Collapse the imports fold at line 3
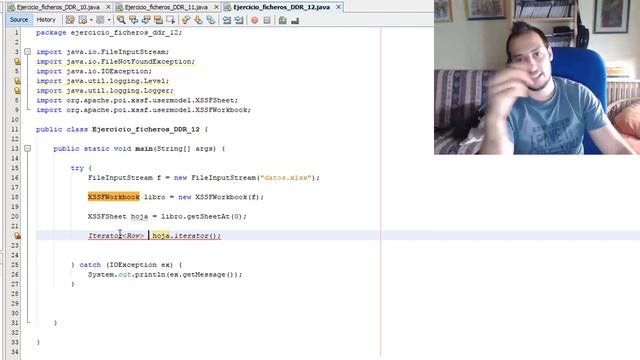640x360 pixels. point(27,52)
